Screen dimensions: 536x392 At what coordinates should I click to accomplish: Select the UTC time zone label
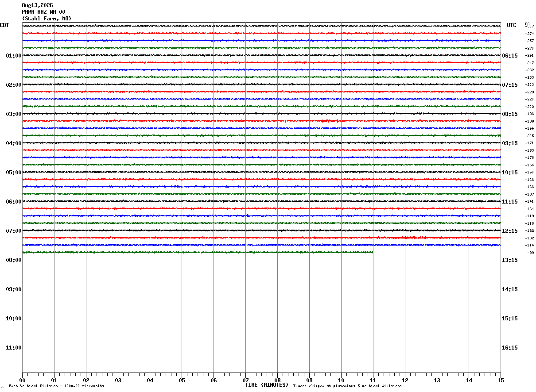[x=512, y=25]
